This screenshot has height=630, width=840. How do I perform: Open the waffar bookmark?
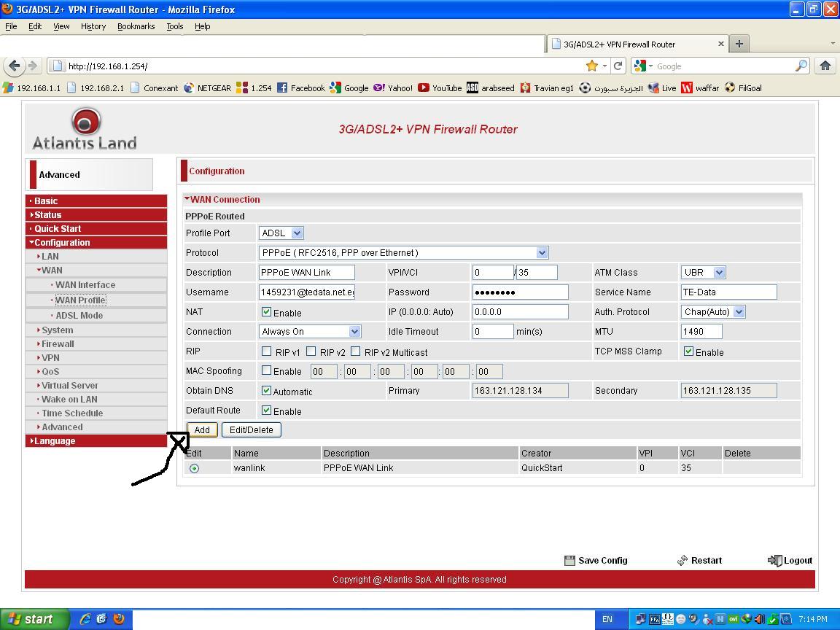click(700, 87)
